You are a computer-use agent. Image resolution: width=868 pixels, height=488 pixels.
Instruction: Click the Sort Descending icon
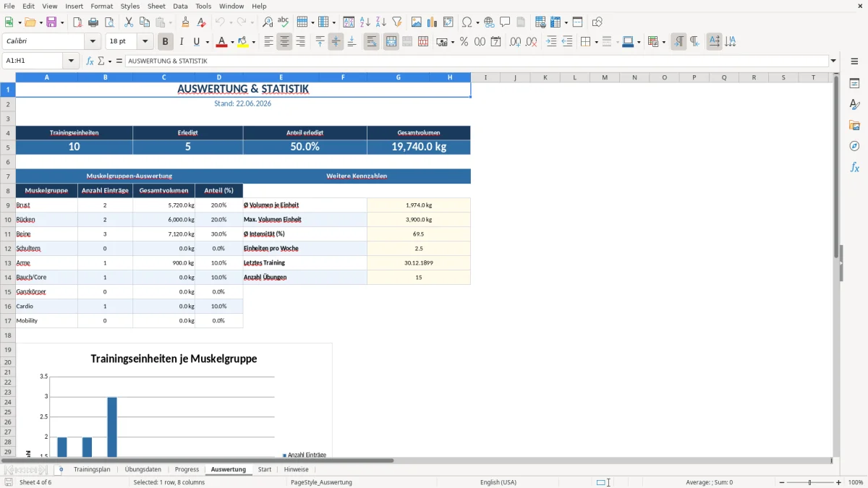[381, 22]
